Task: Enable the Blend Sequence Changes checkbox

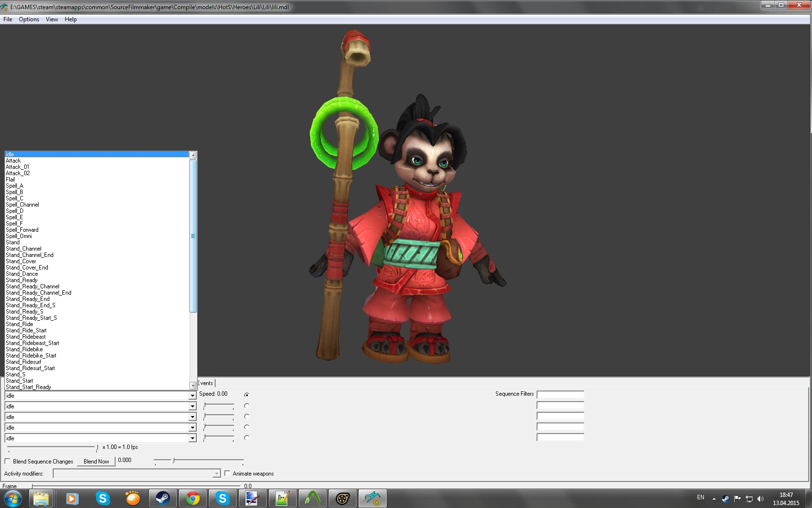Action: [x=7, y=461]
